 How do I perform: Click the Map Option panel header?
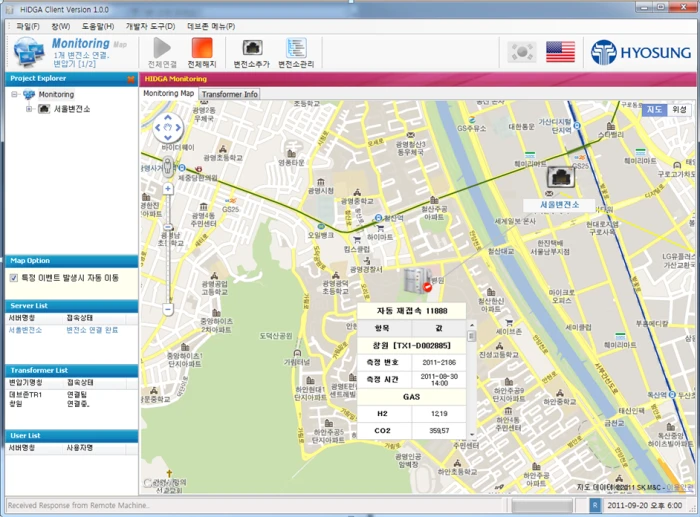pos(71,261)
